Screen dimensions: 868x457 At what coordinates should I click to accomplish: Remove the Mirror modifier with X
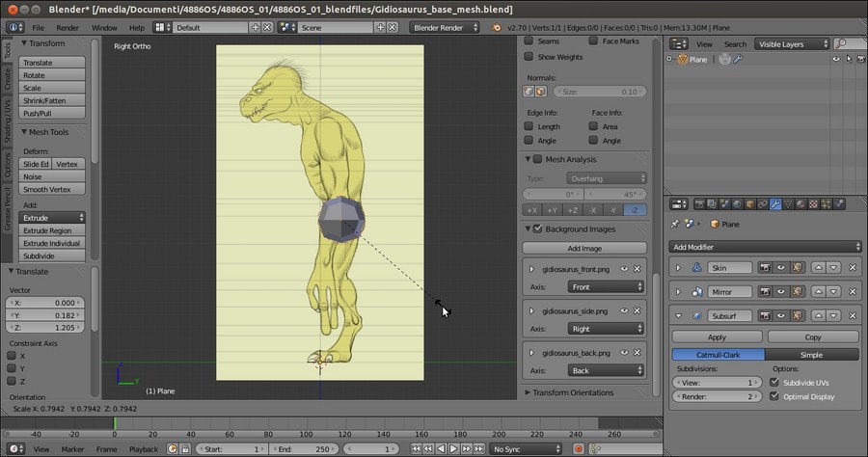pos(853,291)
